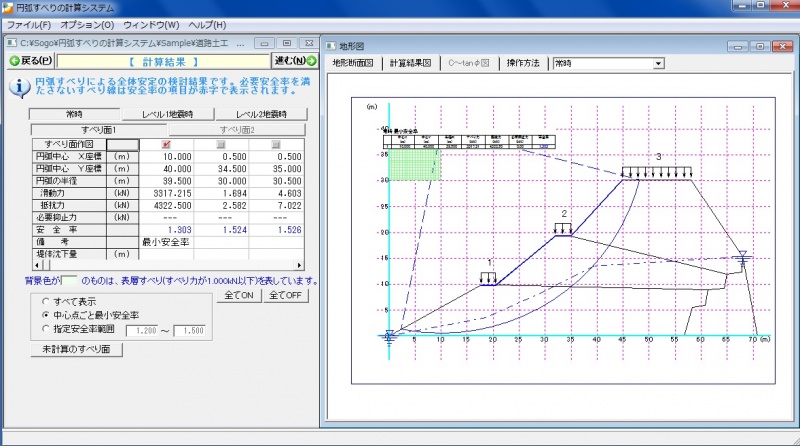Click the 滑動力 value 3317.215
The height and width of the screenshot is (446, 800).
tap(172, 193)
